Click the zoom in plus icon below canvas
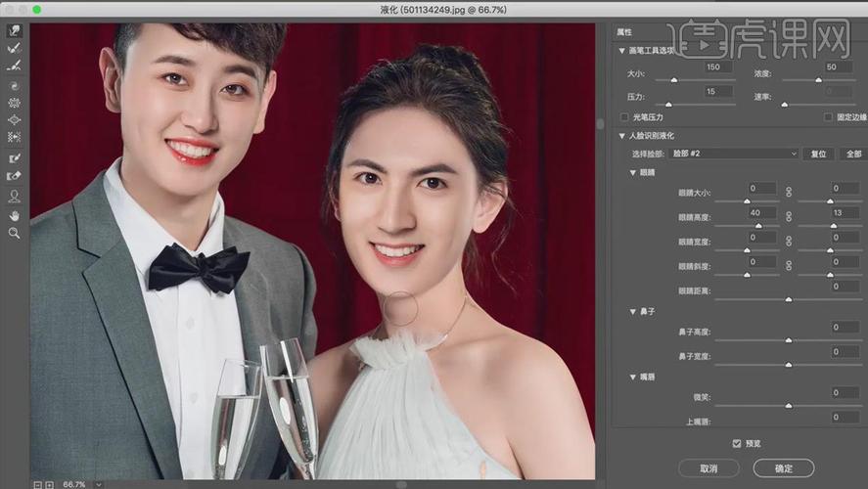The width and height of the screenshot is (868, 489). tap(50, 484)
